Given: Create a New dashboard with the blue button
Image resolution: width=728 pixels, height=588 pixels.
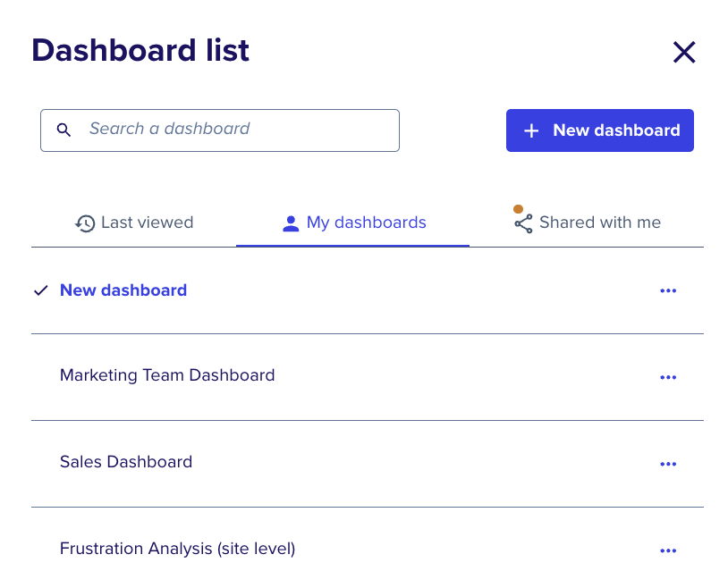Looking at the screenshot, I should 599,130.
